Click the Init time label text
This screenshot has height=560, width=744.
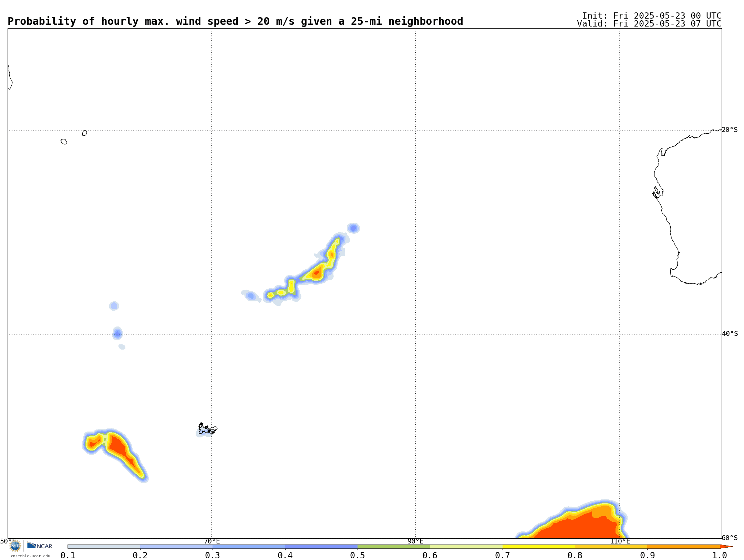click(652, 16)
